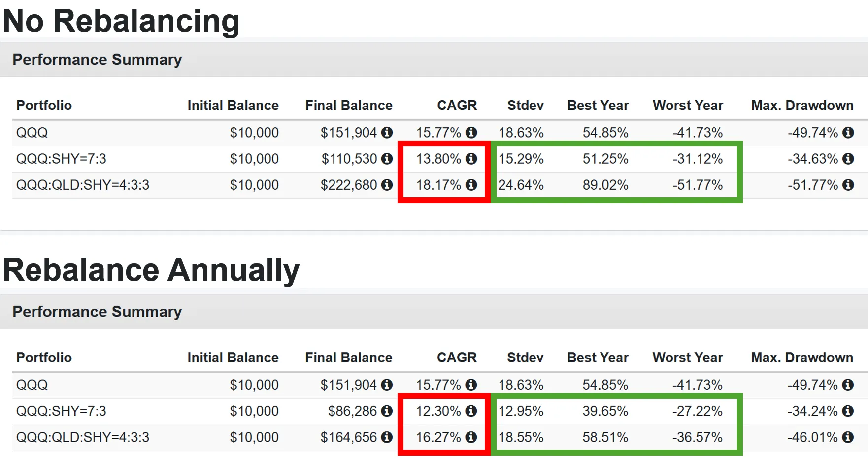Viewport: 868px width, 465px height.
Task: Click Performance Summary heading under No Rebalancing
Action: 97,59
